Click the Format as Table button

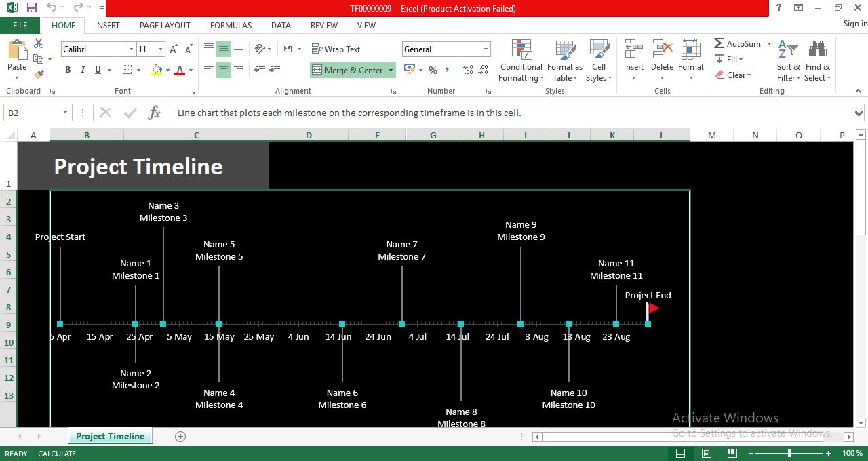point(565,61)
